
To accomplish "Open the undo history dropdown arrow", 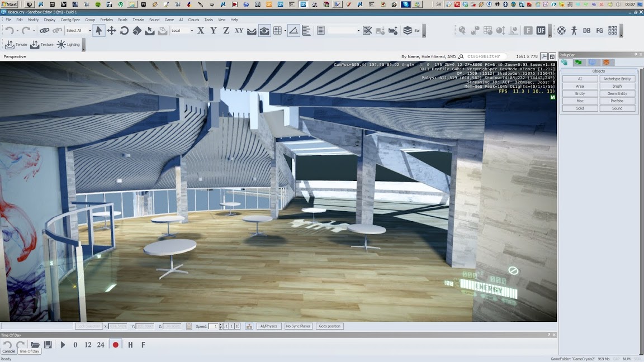I will tap(17, 31).
